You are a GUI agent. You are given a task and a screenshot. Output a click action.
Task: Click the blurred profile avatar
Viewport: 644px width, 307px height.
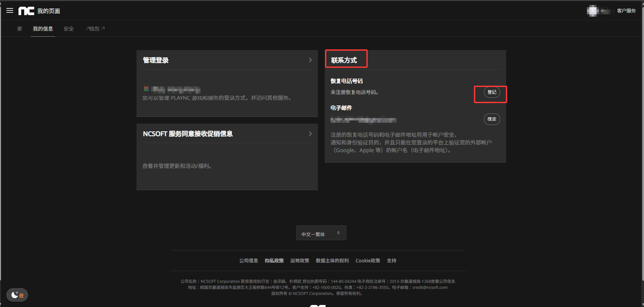[593, 11]
